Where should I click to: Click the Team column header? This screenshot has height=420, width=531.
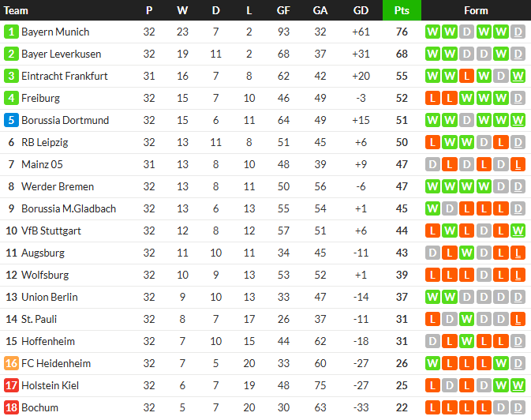click(x=17, y=10)
